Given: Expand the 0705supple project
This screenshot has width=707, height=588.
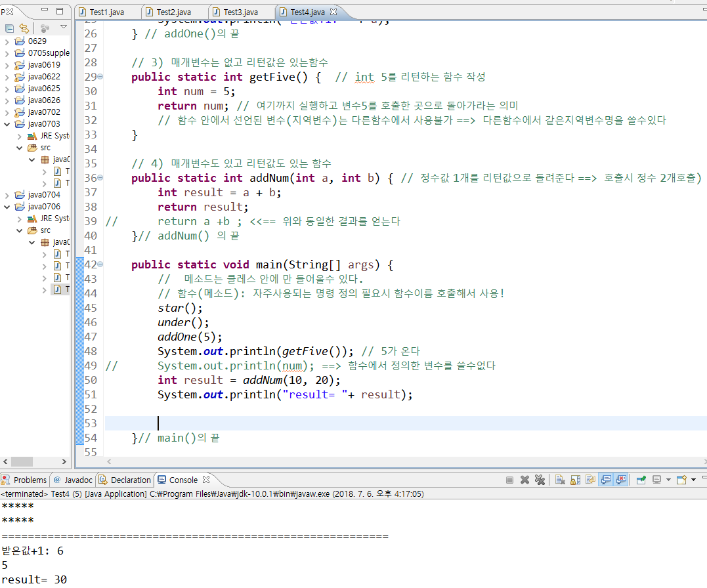Looking at the screenshot, I should click(7, 53).
